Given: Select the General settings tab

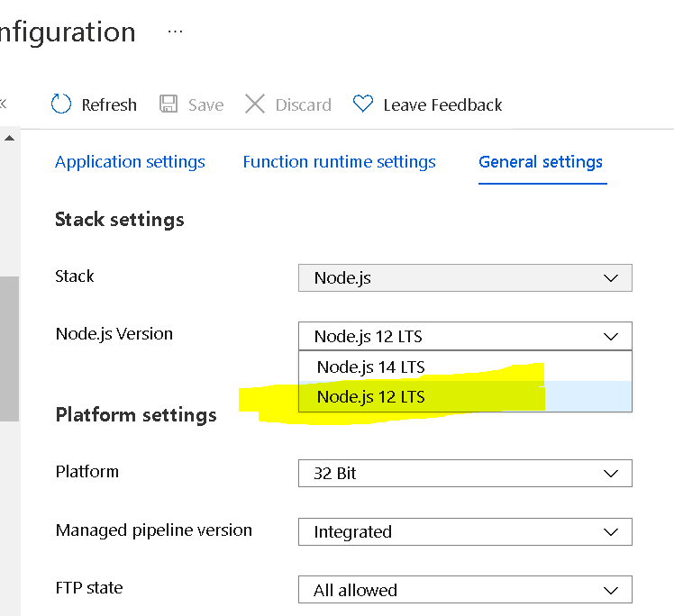Looking at the screenshot, I should point(541,162).
